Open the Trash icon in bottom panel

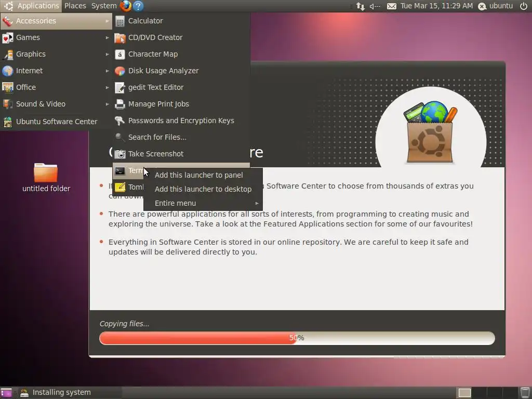point(525,393)
